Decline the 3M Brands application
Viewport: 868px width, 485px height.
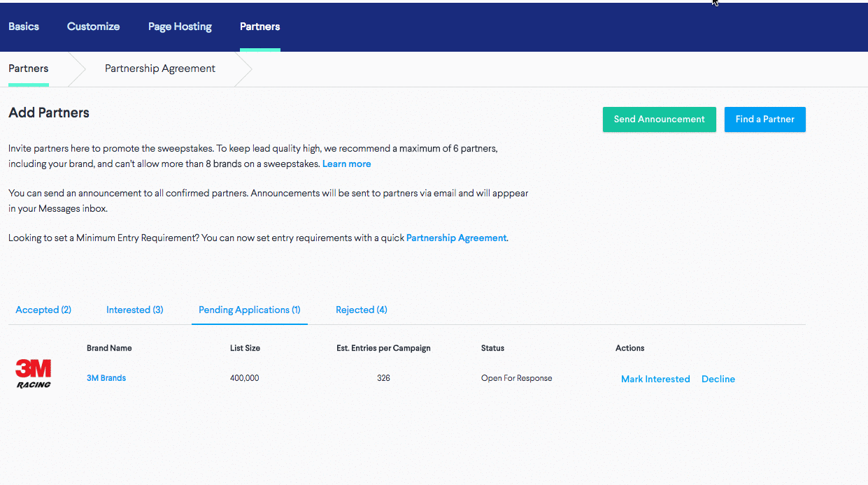(x=718, y=379)
